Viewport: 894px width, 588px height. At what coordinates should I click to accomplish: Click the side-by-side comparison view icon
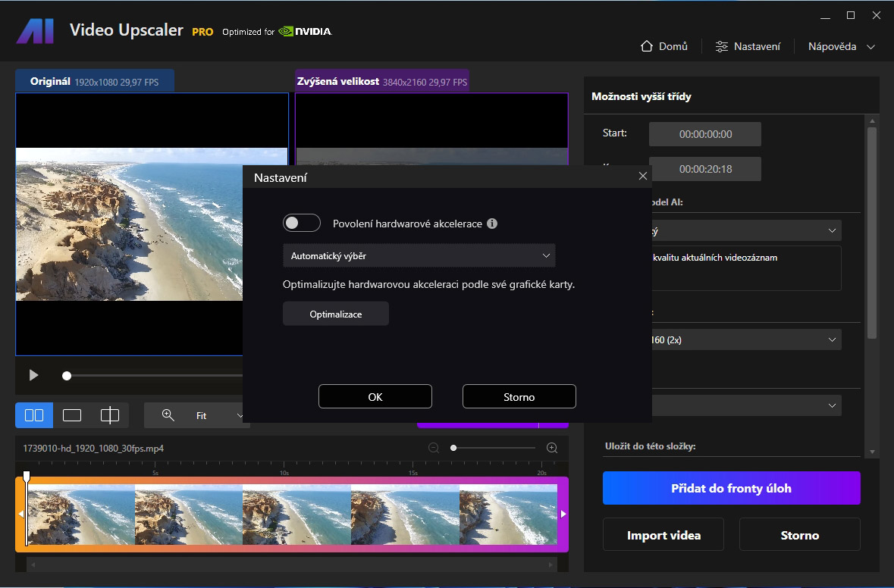pos(34,415)
